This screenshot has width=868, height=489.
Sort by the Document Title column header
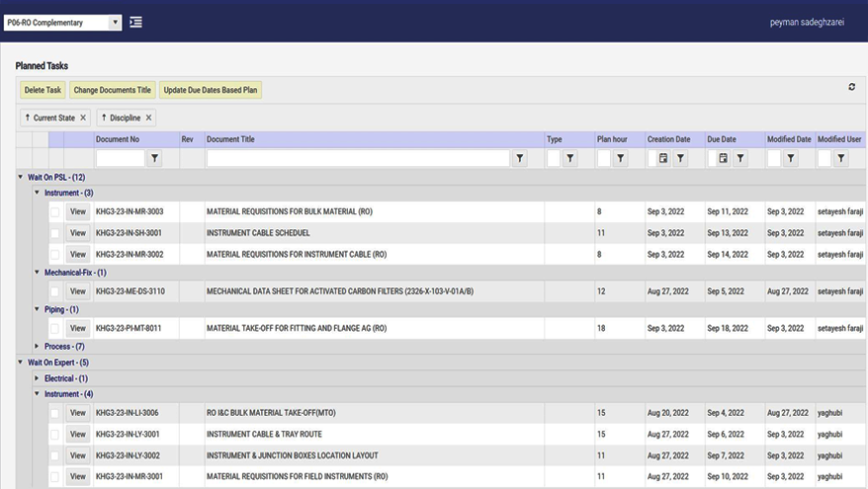click(230, 139)
